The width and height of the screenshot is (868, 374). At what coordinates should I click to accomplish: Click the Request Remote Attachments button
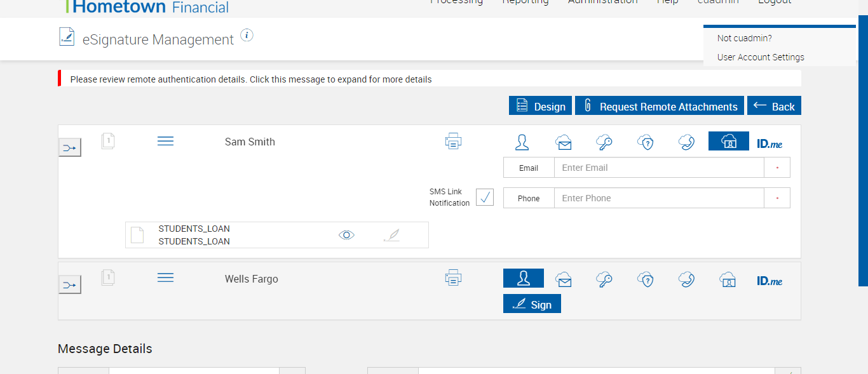click(x=660, y=106)
